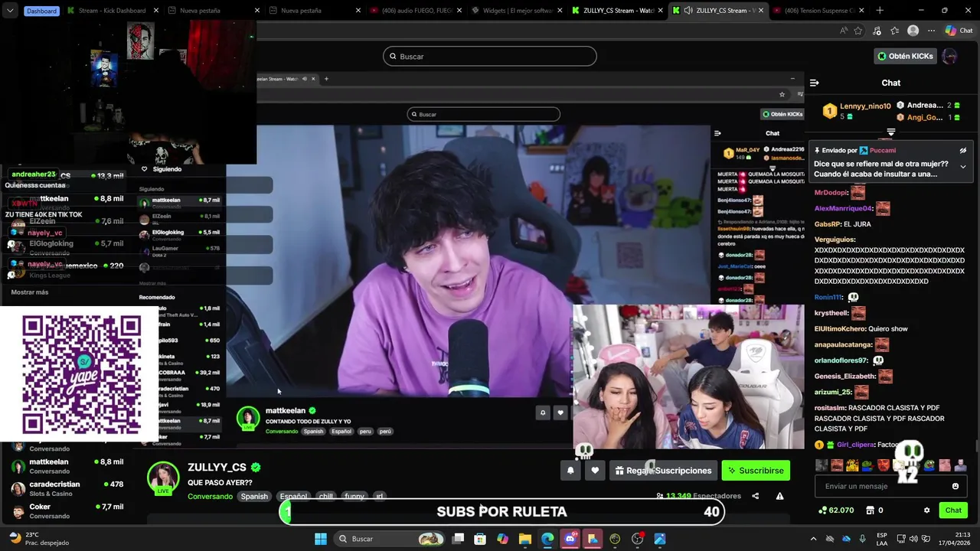Open the emoji picker in chat
This screenshot has height=551, width=980.
[x=955, y=486]
